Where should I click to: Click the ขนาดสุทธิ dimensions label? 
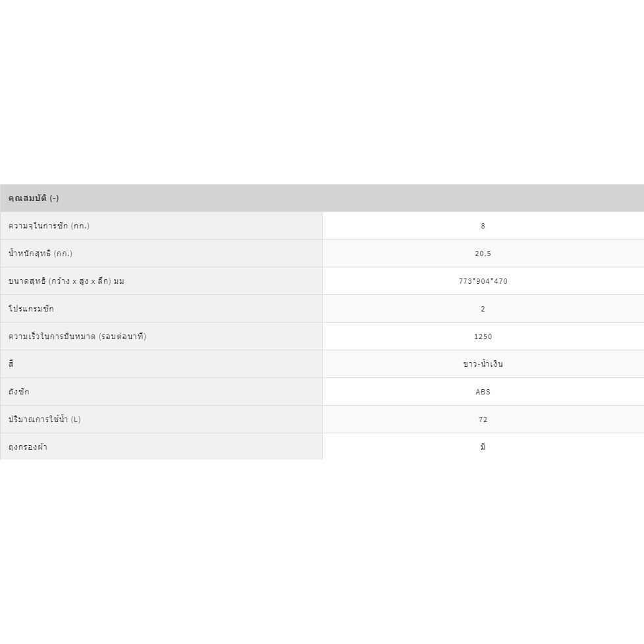66,281
